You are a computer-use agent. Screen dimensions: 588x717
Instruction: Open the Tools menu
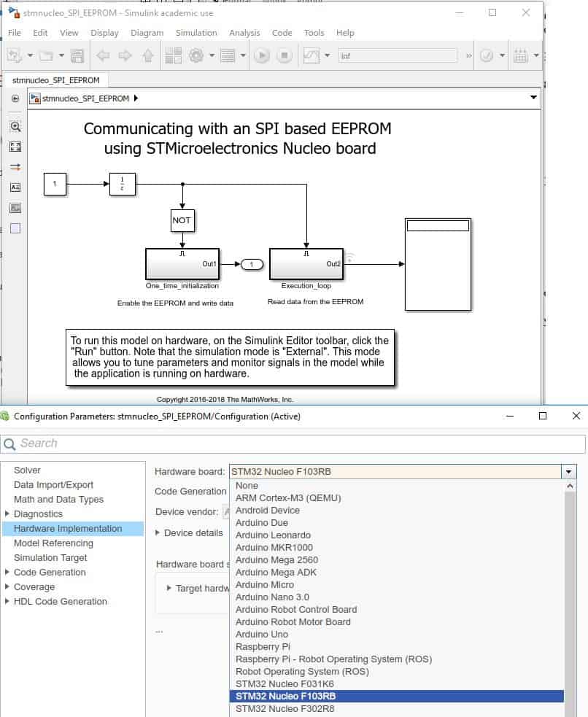click(314, 33)
